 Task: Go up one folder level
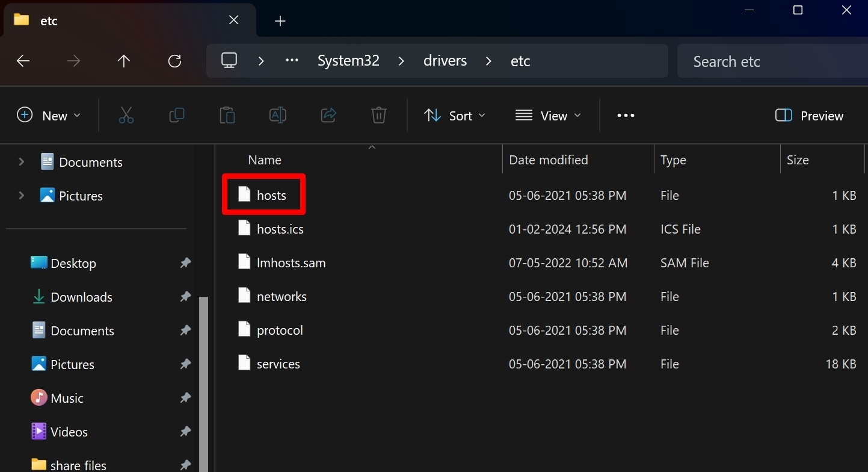(124, 61)
